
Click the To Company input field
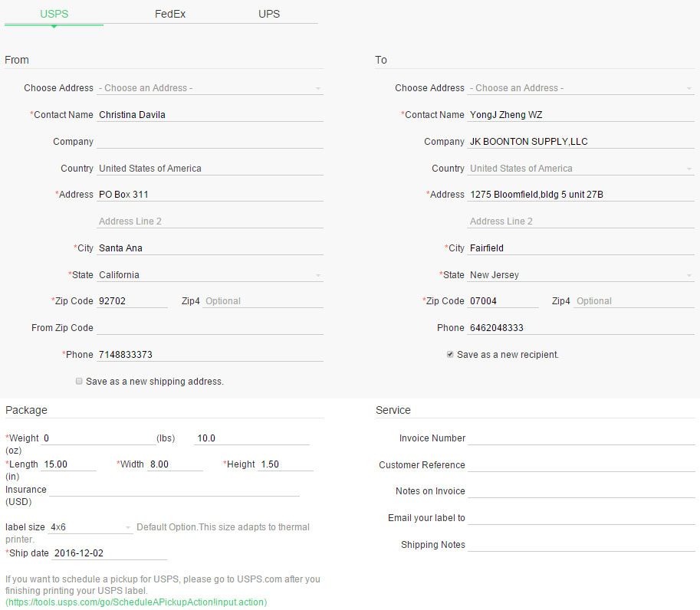coord(580,142)
